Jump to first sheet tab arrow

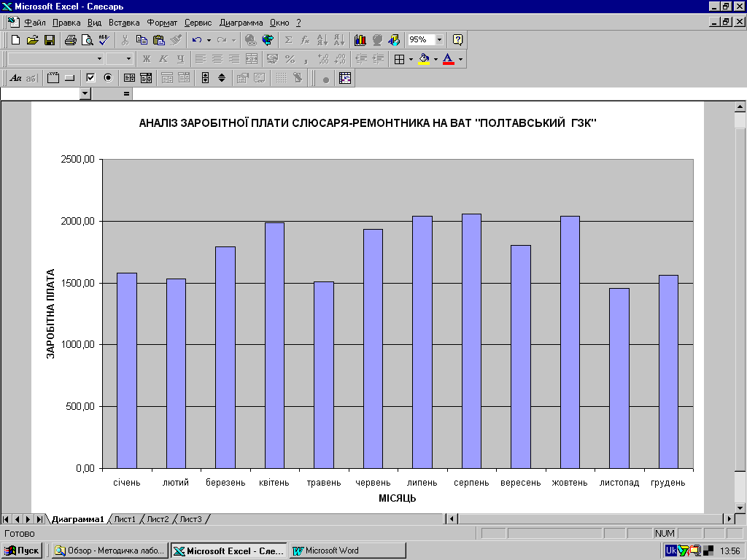point(6,519)
